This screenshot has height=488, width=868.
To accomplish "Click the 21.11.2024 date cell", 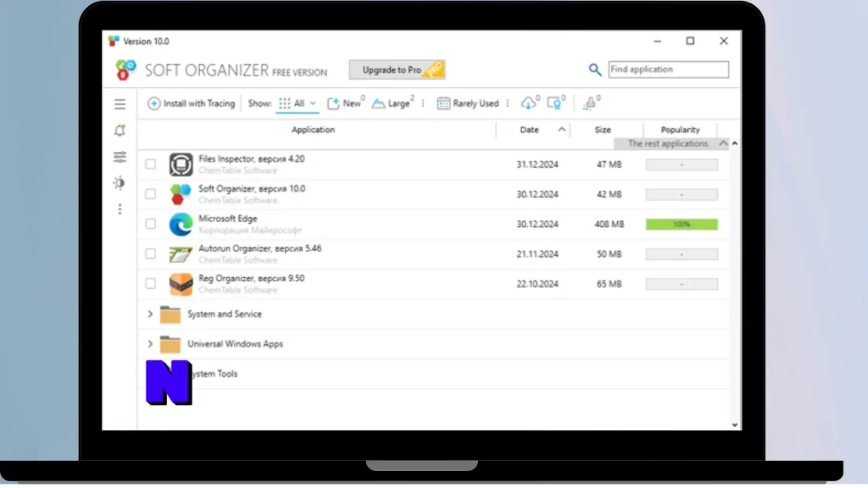I will click(537, 254).
